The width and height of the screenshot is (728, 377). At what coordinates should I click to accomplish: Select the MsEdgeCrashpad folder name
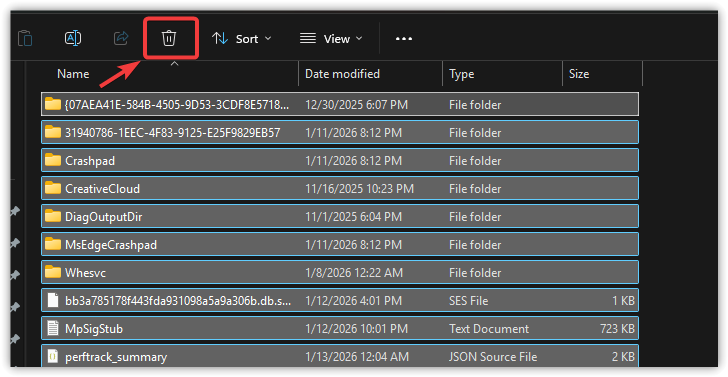[111, 245]
